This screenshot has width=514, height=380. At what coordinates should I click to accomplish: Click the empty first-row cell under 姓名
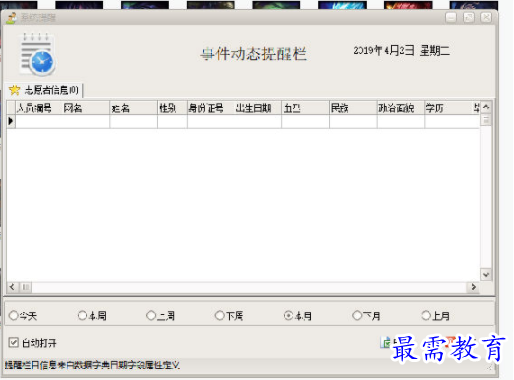(x=133, y=121)
